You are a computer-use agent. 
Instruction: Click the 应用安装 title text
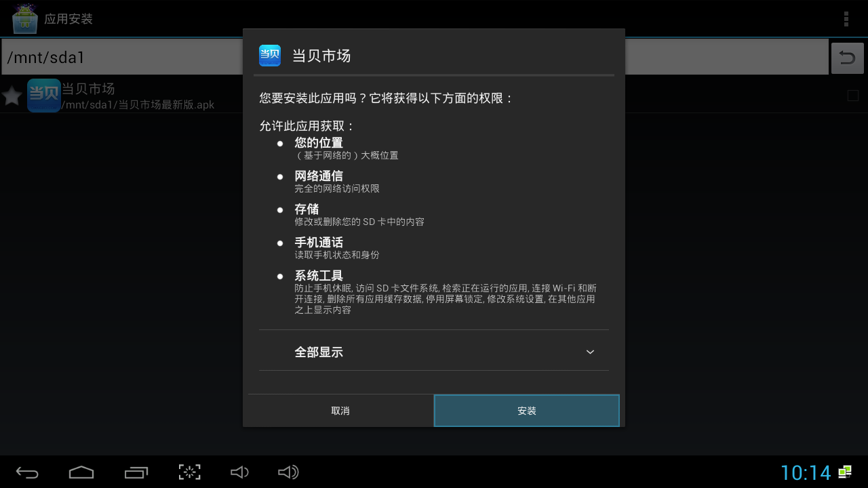click(68, 19)
